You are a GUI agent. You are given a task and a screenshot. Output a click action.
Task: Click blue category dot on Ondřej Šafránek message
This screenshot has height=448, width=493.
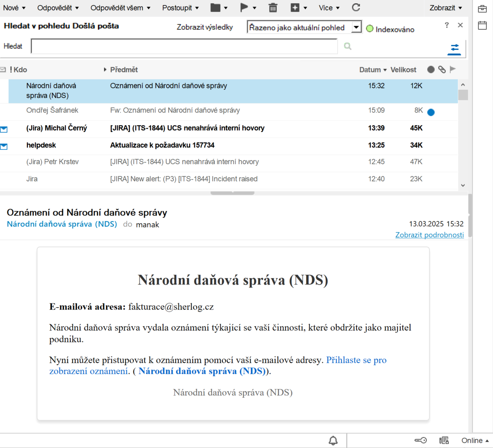[x=431, y=112]
